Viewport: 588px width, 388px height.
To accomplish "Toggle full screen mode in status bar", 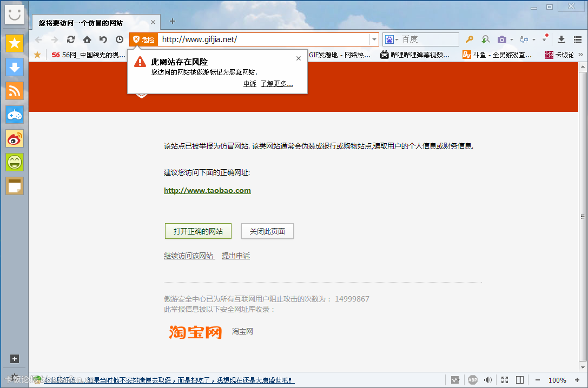I will (505, 380).
